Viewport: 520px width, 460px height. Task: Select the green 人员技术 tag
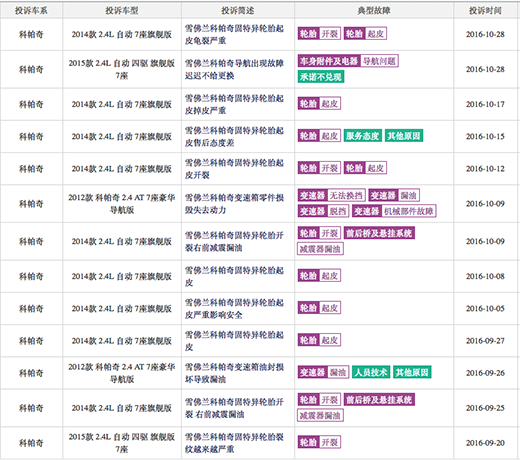coord(371,372)
